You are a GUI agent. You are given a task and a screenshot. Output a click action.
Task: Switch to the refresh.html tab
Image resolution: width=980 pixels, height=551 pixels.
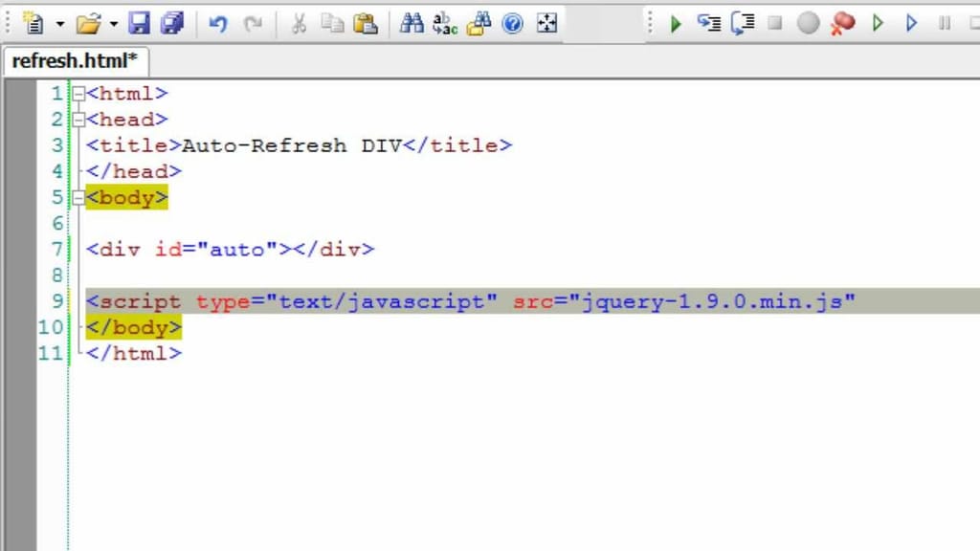(x=75, y=61)
